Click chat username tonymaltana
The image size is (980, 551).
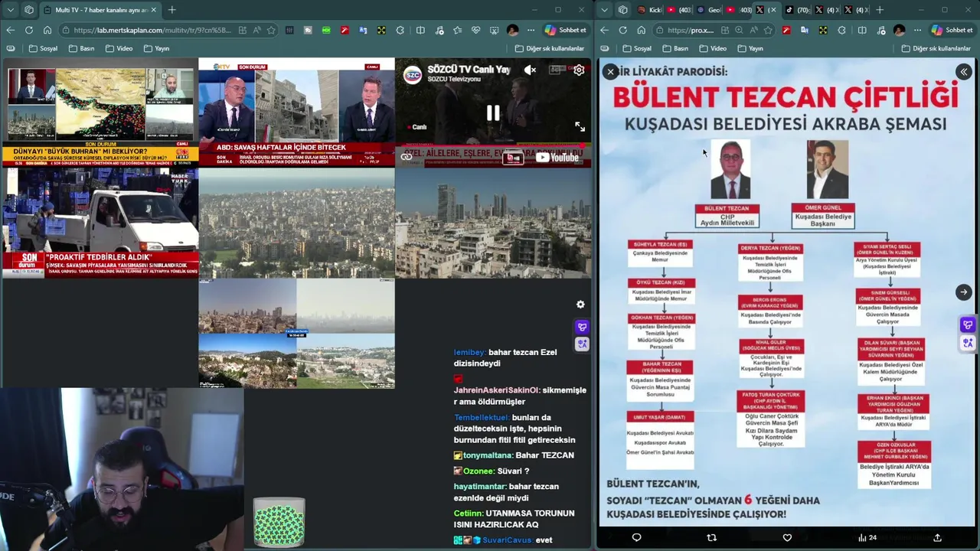pos(487,455)
